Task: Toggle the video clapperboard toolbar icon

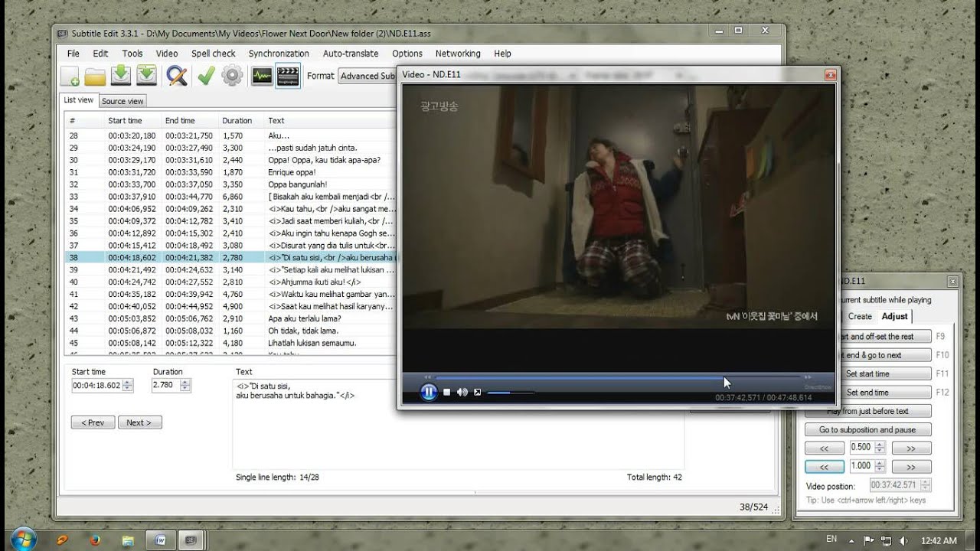Action: (x=287, y=76)
